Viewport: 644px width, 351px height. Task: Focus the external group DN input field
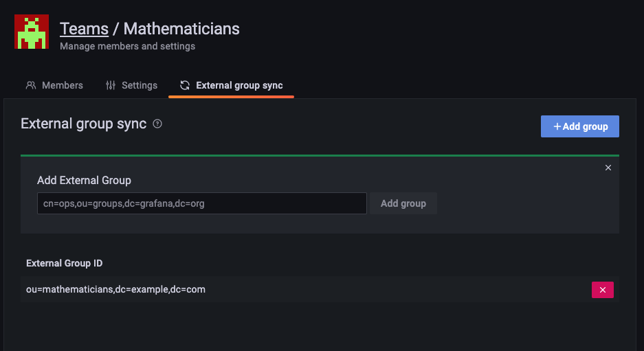pyautogui.click(x=201, y=203)
